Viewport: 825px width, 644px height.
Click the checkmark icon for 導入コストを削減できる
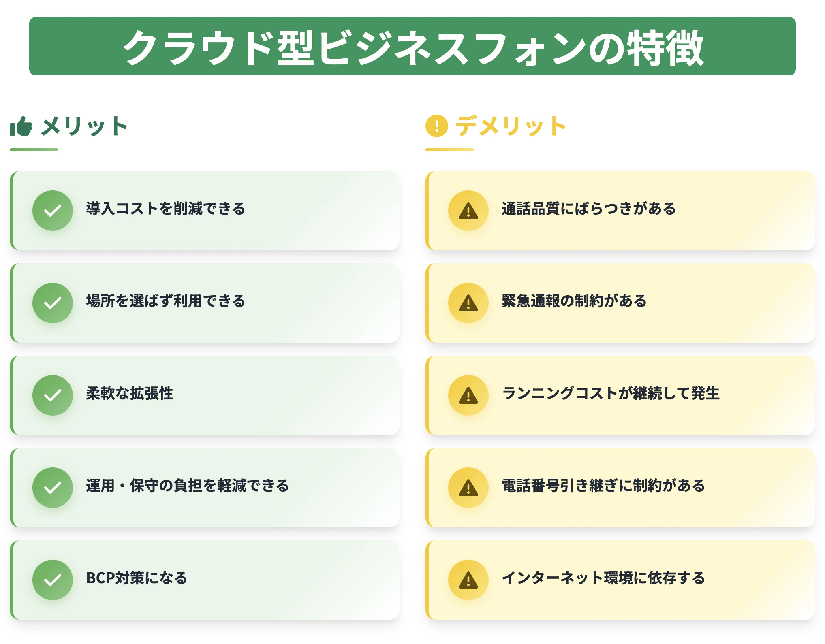pyautogui.click(x=53, y=211)
